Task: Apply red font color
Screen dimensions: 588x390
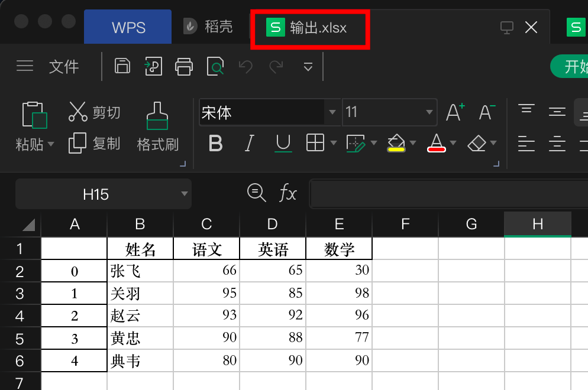Action: pyautogui.click(x=436, y=143)
